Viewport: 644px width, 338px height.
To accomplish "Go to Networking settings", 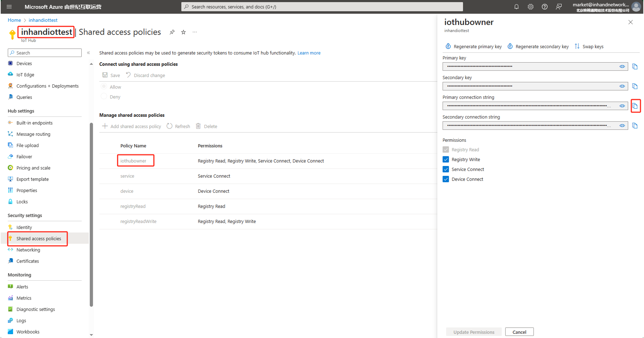I will click(x=28, y=250).
